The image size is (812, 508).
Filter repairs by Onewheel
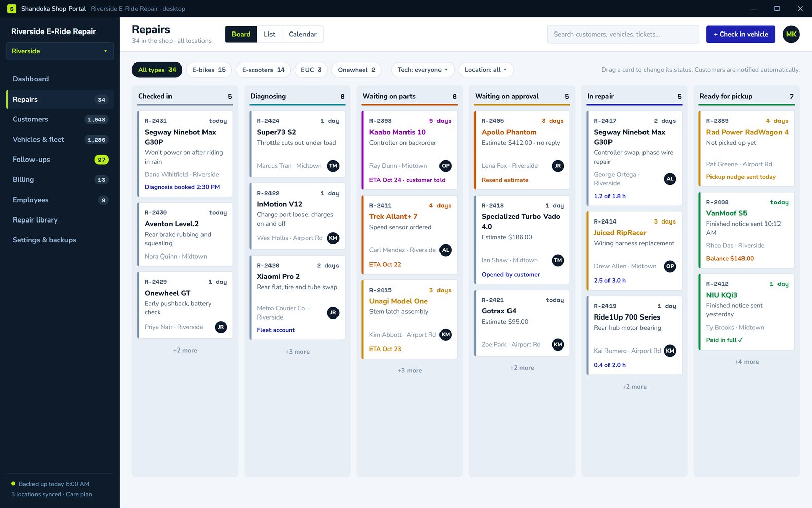pos(356,70)
